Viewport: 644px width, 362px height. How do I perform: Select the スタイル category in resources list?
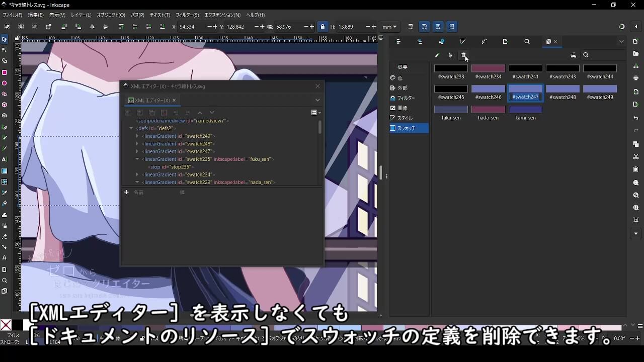tap(409, 118)
